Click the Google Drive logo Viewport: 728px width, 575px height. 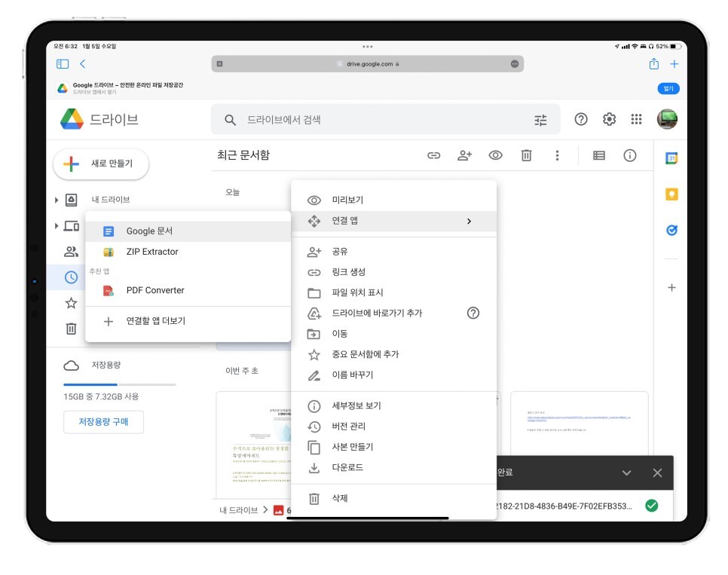(x=72, y=119)
